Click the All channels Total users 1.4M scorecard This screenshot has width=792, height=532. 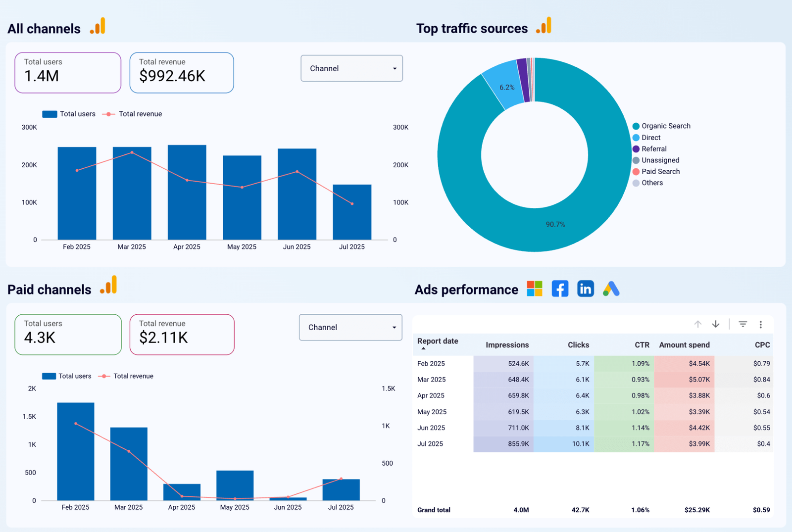click(68, 73)
